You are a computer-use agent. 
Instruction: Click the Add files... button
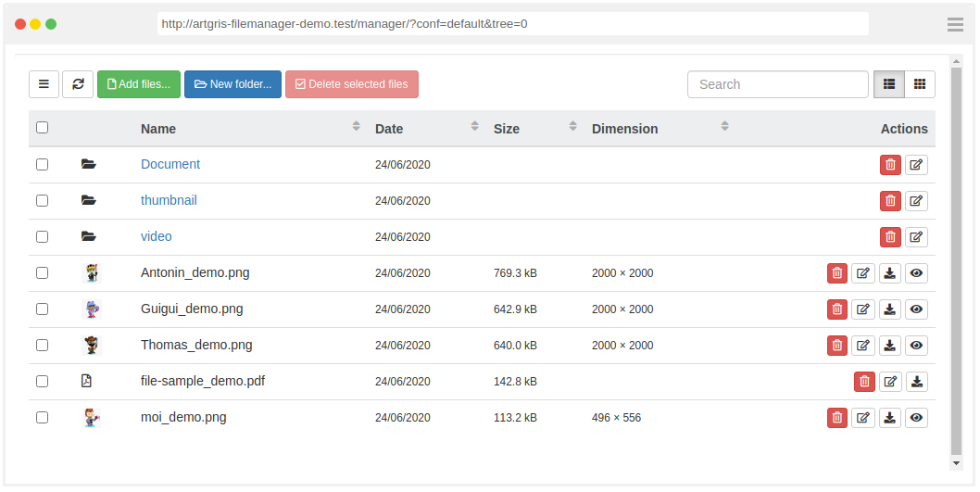139,84
